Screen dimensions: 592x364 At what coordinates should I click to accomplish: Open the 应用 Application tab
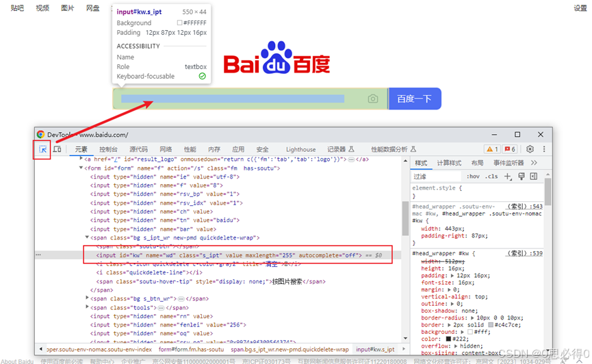[x=238, y=149]
